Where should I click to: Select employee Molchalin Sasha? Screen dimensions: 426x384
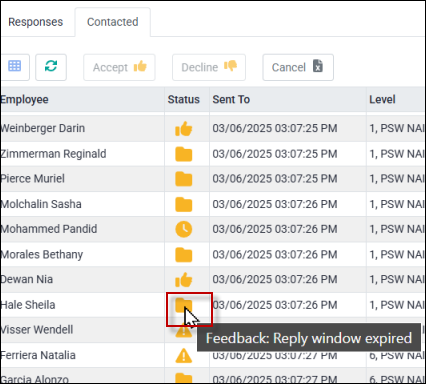[x=41, y=204]
